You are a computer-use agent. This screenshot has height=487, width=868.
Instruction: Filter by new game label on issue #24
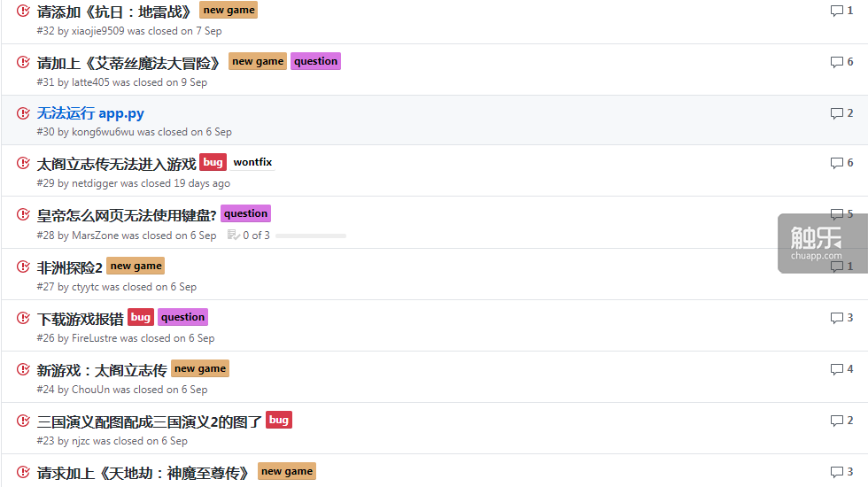tap(200, 368)
